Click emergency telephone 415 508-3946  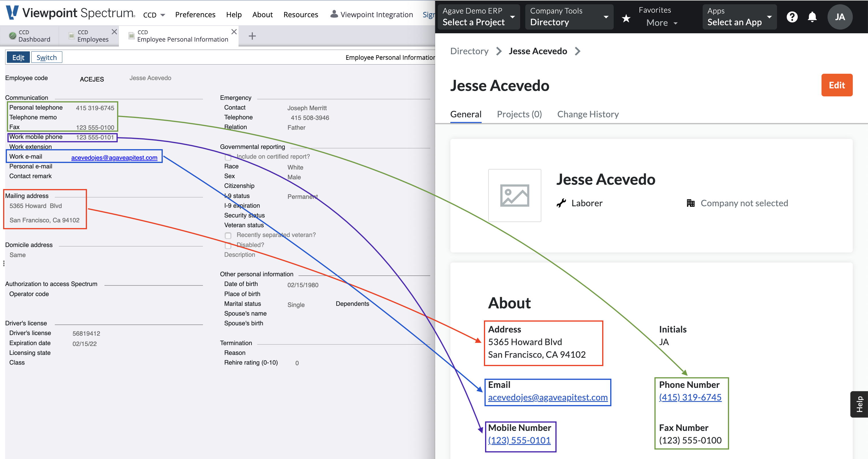point(310,118)
